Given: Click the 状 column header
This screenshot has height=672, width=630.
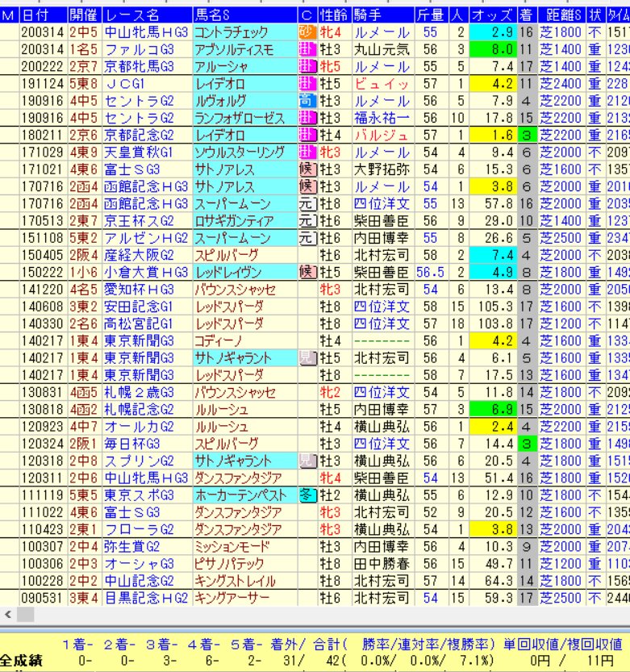Looking at the screenshot, I should [x=595, y=15].
